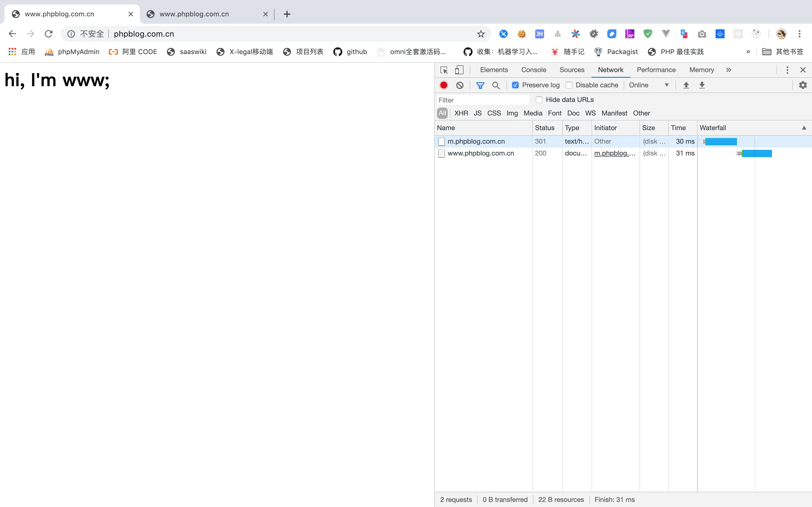The width and height of the screenshot is (812, 507).
Task: Open network settings gear
Action: (803, 85)
